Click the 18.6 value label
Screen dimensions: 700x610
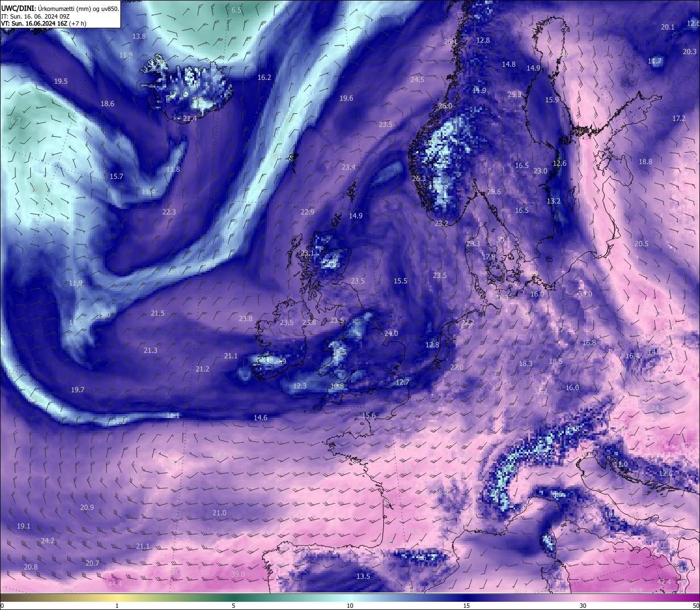(x=107, y=104)
